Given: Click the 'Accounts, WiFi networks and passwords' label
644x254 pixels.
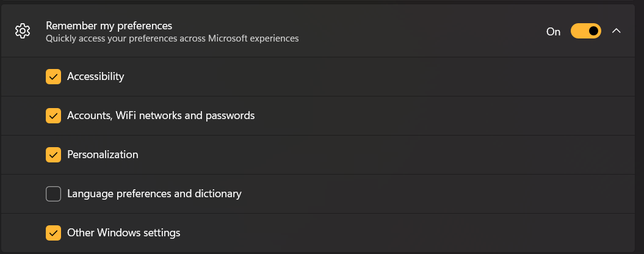Looking at the screenshot, I should [161, 115].
